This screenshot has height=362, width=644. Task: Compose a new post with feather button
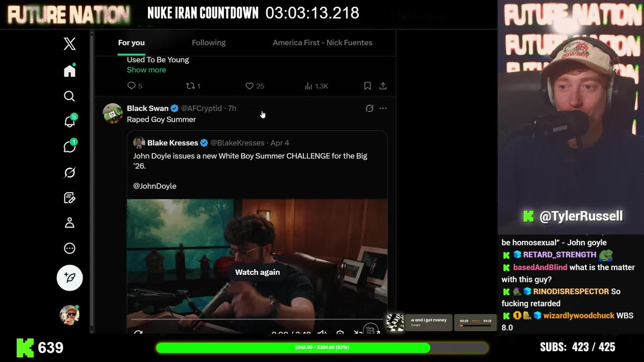pos(69,278)
